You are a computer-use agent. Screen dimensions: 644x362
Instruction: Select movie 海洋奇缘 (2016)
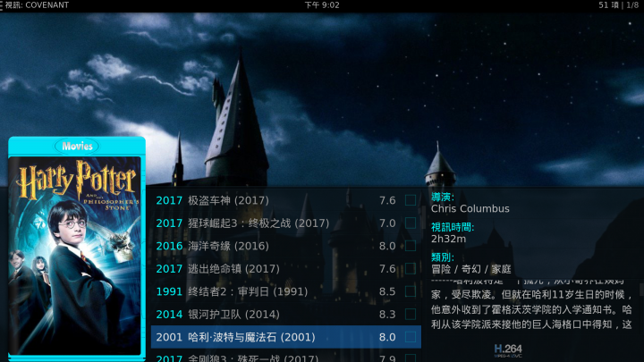pyautogui.click(x=286, y=246)
